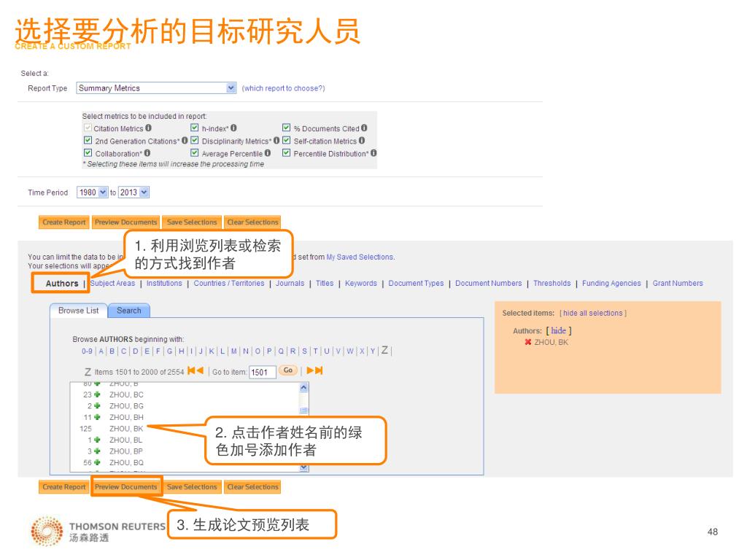This screenshot has width=747, height=560.
Task: Click info icon next to h-index
Action: click(x=233, y=128)
